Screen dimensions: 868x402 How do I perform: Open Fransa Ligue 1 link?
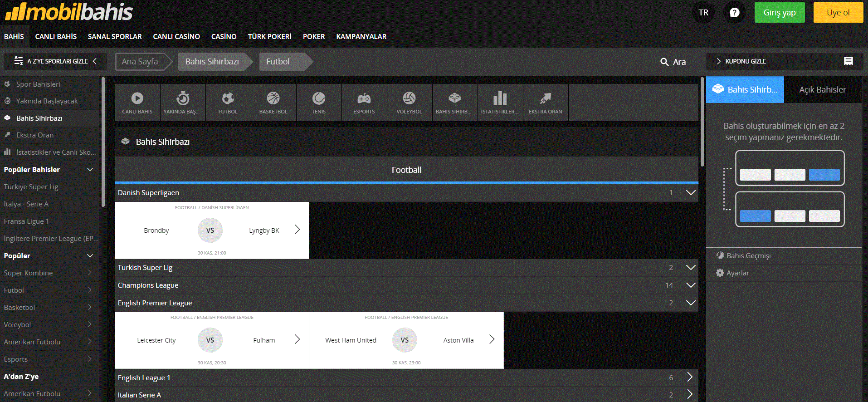(26, 221)
